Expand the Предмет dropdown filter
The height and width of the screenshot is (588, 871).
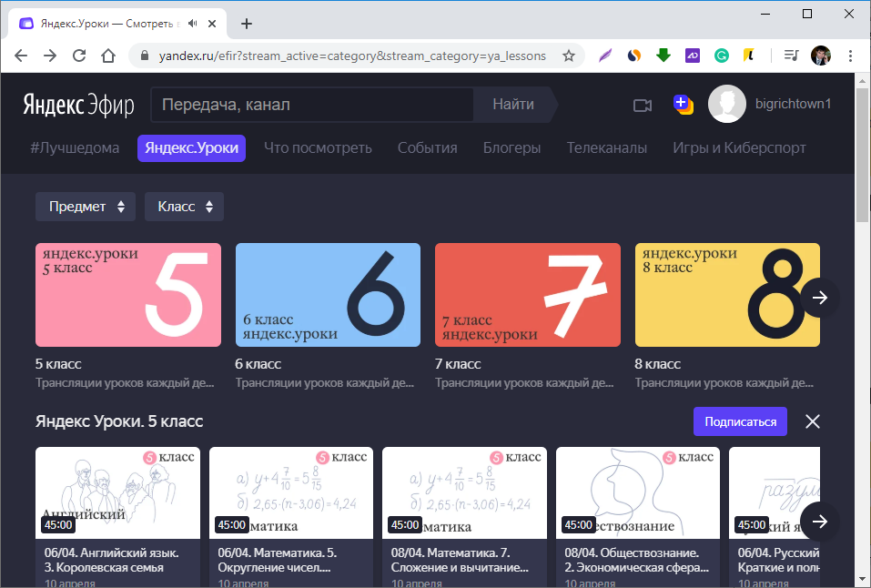pos(86,207)
